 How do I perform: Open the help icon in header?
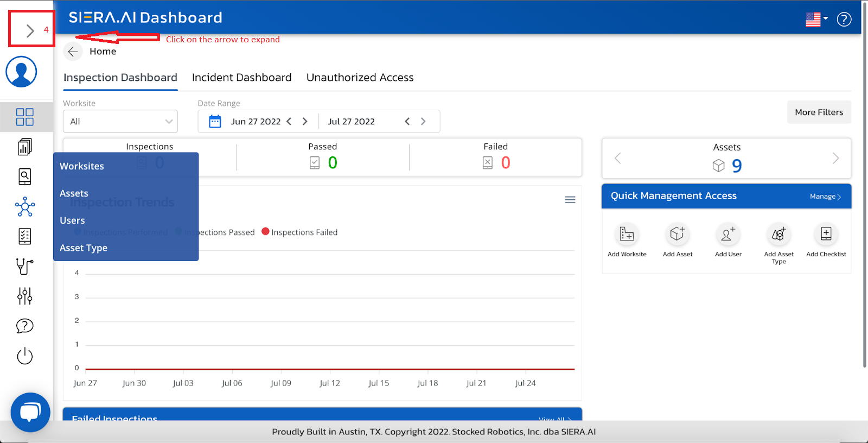click(x=844, y=20)
